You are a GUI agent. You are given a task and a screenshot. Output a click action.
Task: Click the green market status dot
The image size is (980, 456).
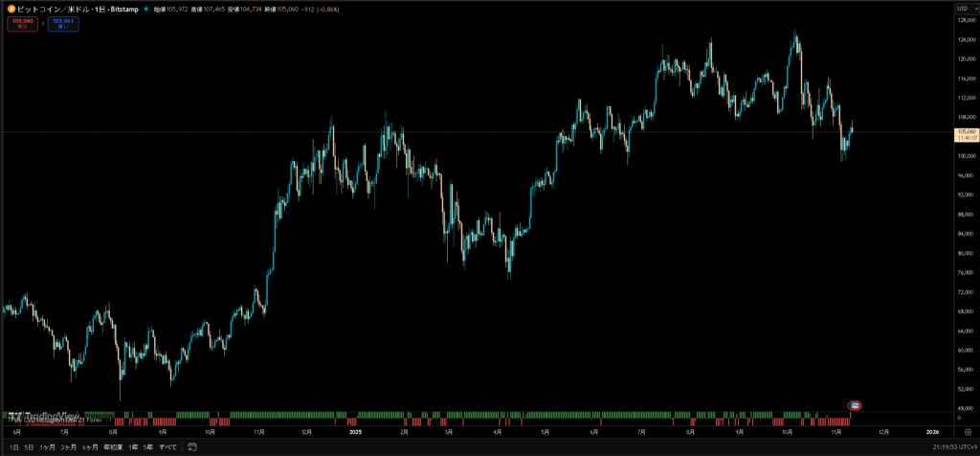(145, 9)
